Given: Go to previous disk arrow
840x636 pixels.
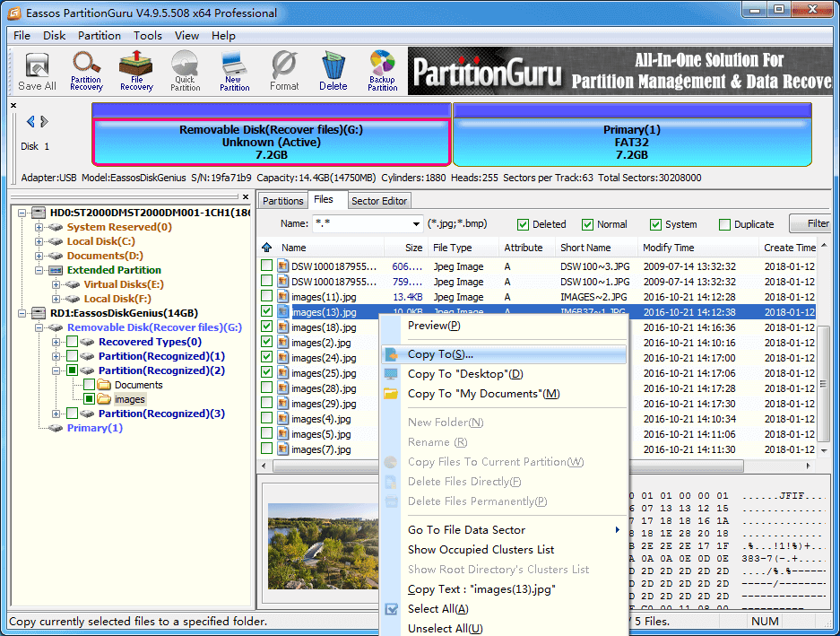Looking at the screenshot, I should [30, 122].
